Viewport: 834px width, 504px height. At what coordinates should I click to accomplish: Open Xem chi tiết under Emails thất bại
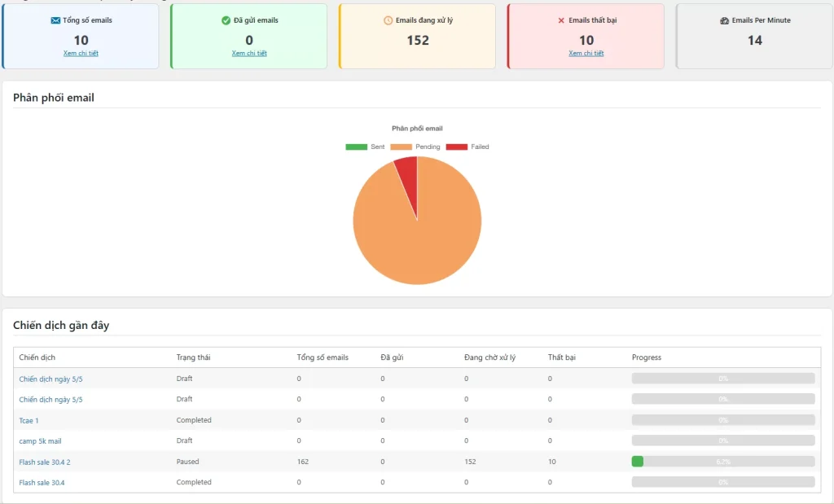tap(586, 53)
